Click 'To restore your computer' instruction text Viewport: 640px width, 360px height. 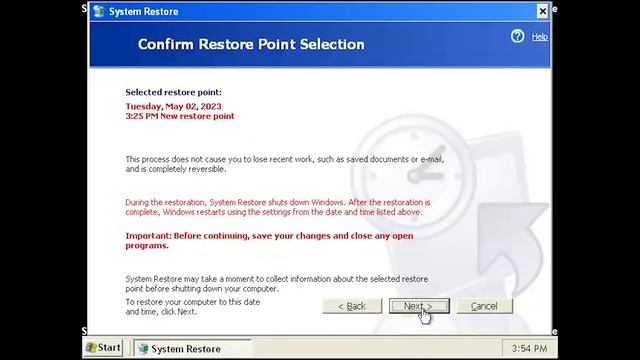[x=193, y=307]
